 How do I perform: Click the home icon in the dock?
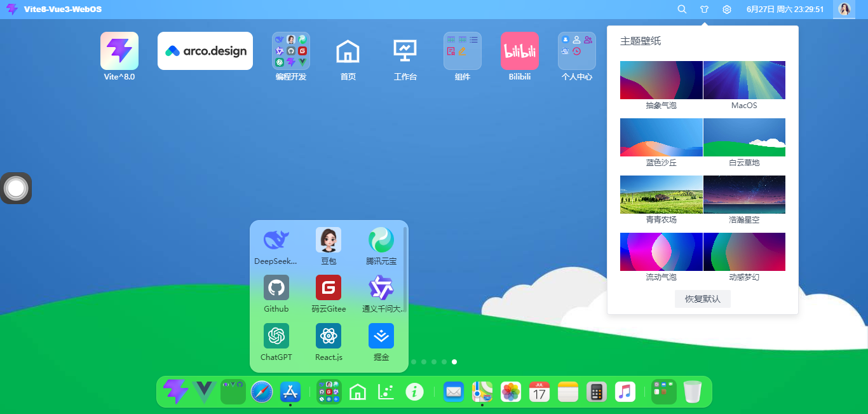(x=358, y=392)
